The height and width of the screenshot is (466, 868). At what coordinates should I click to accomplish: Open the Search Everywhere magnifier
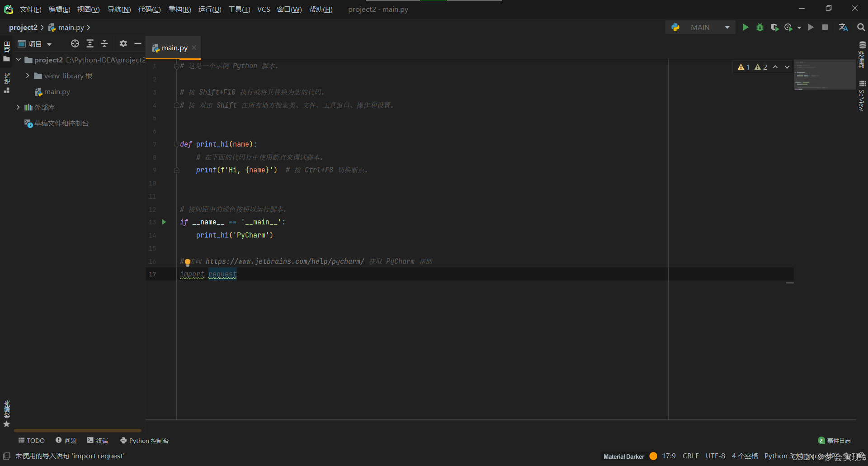(861, 28)
